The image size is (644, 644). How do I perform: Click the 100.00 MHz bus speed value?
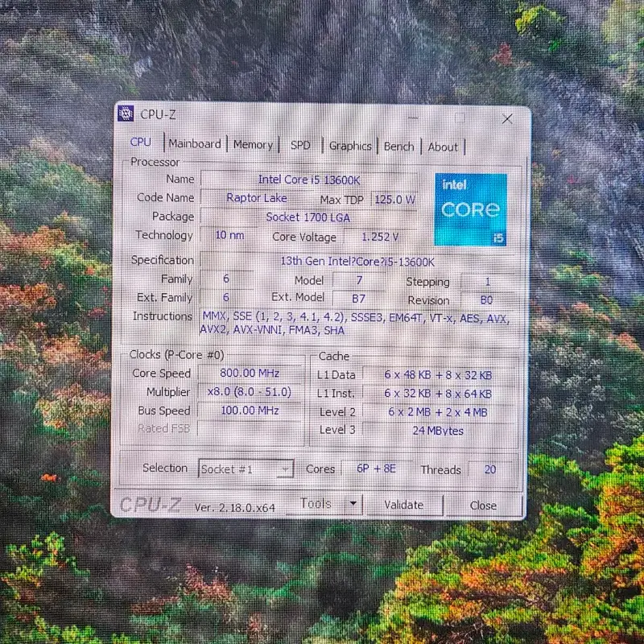point(250,411)
